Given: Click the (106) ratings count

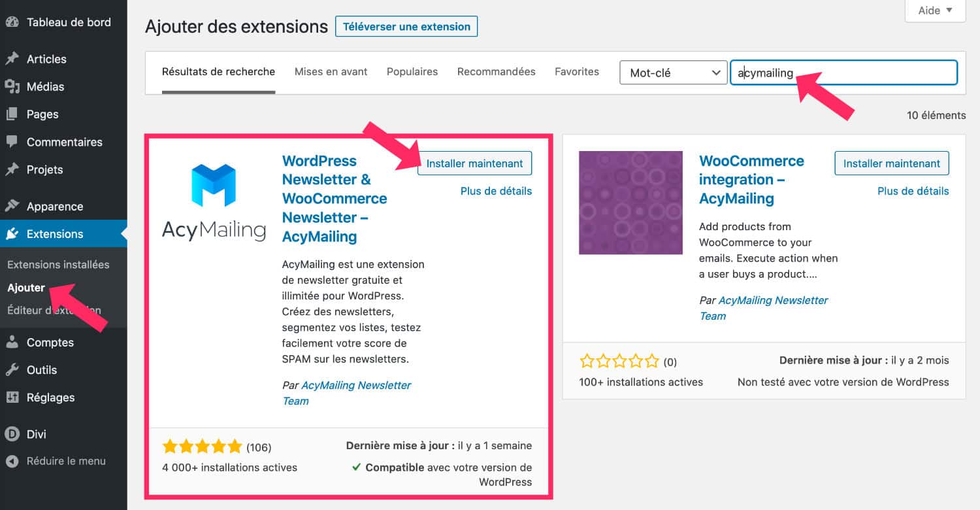Looking at the screenshot, I should [259, 448].
